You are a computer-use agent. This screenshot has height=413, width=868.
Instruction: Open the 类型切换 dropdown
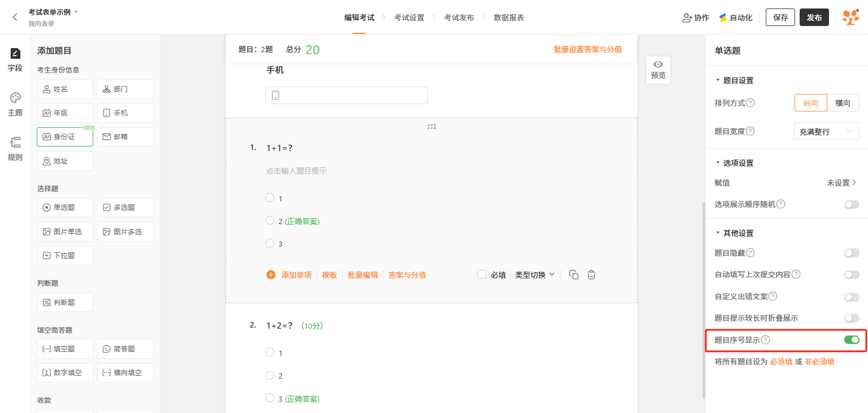pos(535,275)
